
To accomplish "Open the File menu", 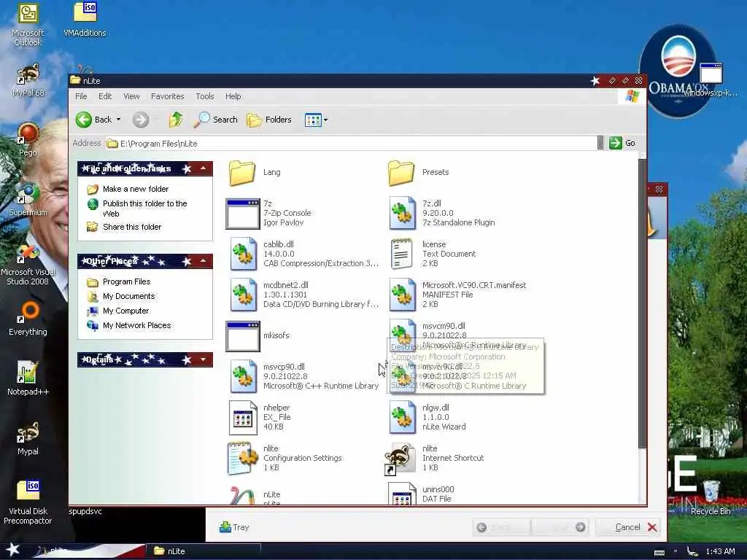I will tap(81, 96).
